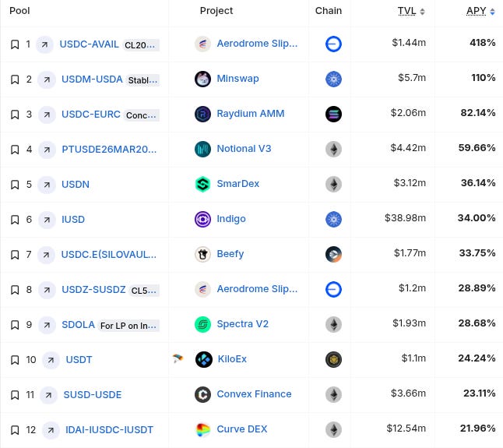Image resolution: width=503 pixels, height=448 pixels.
Task: Bookmark the USDC.E(SILOVAUL pool
Action: pyautogui.click(x=15, y=255)
